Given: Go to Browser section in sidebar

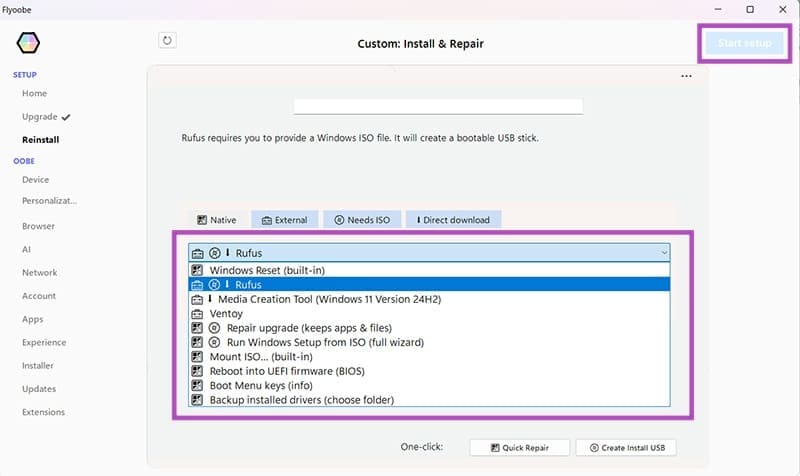Looking at the screenshot, I should pos(39,226).
